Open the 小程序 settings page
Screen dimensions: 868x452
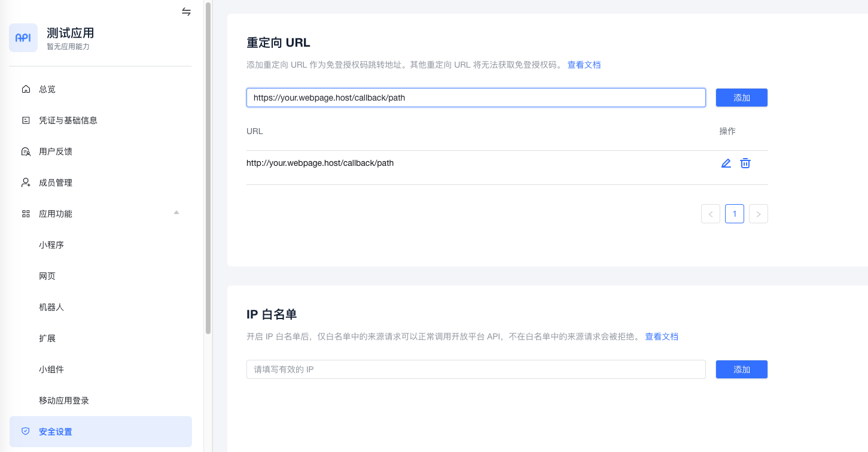tap(51, 244)
